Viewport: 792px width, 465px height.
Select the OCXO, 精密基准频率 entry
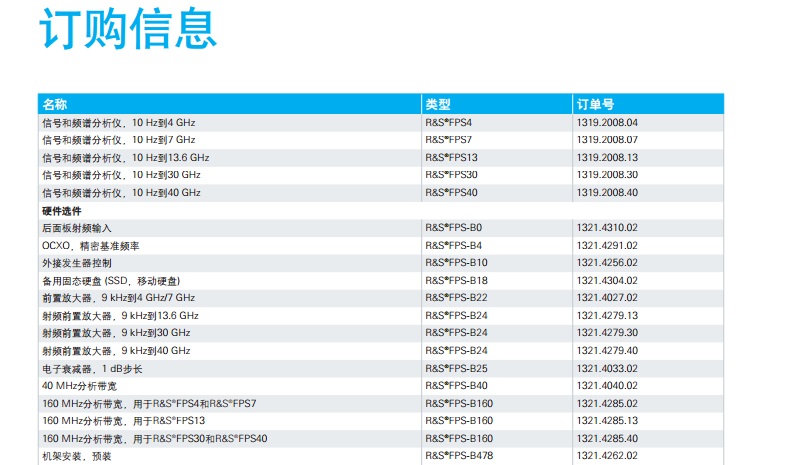[x=90, y=245]
